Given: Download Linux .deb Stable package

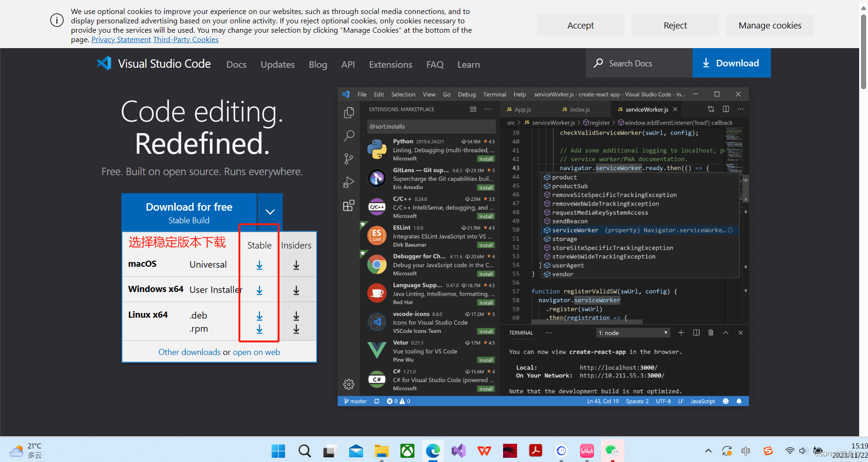Looking at the screenshot, I should pyautogui.click(x=259, y=316).
